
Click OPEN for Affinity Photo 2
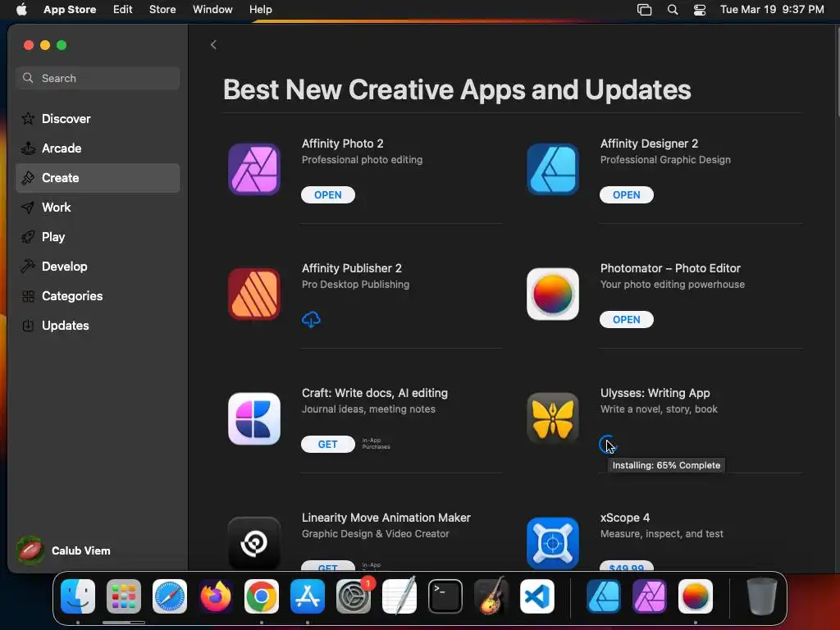[x=328, y=195]
